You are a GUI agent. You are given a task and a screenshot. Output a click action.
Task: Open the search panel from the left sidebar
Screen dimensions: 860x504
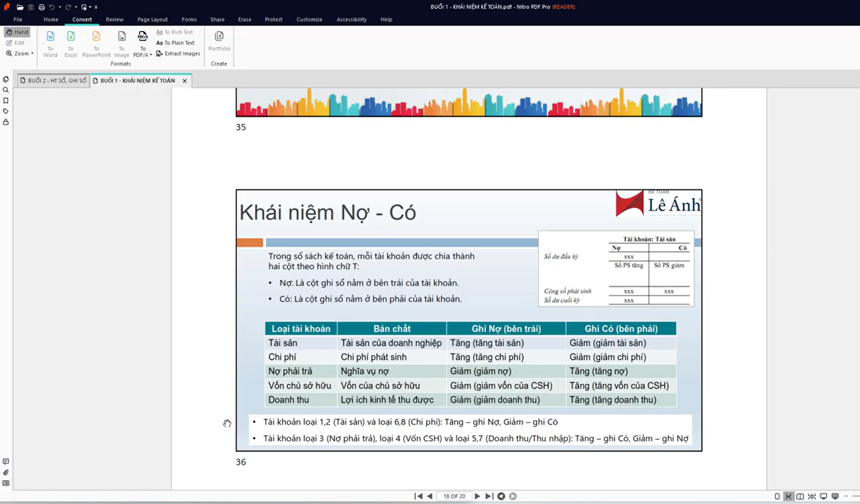pyautogui.click(x=6, y=90)
